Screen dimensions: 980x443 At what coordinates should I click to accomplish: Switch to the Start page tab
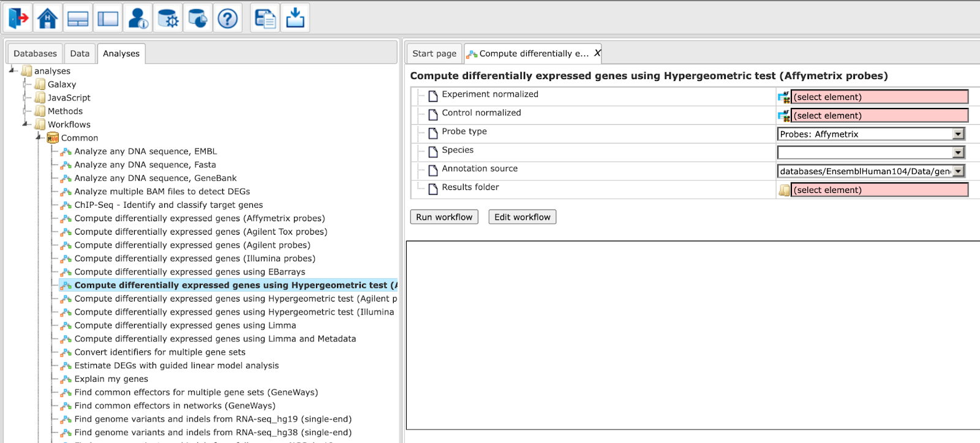pyautogui.click(x=434, y=53)
